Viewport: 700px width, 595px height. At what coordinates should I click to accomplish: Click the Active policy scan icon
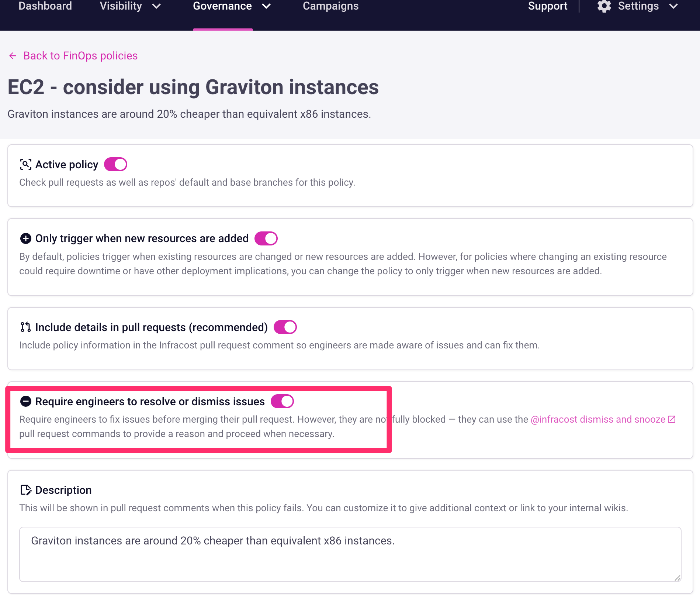(25, 164)
